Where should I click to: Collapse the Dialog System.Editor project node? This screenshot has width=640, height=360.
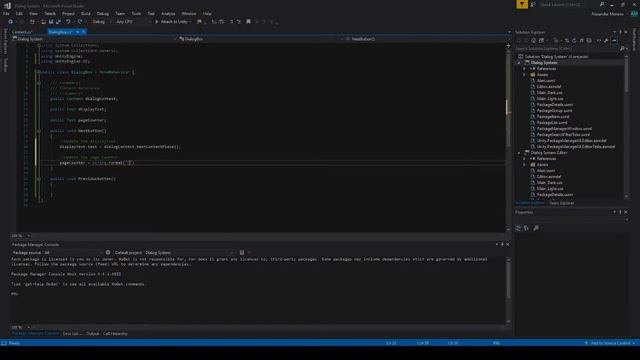click(x=519, y=153)
